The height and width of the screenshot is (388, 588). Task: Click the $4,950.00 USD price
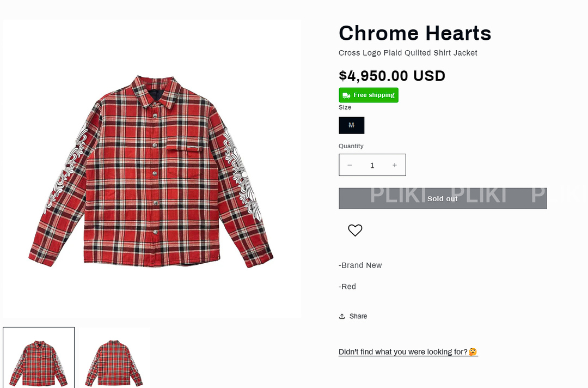pyautogui.click(x=392, y=76)
